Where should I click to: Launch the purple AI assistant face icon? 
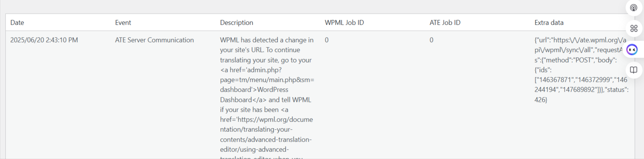(632, 50)
